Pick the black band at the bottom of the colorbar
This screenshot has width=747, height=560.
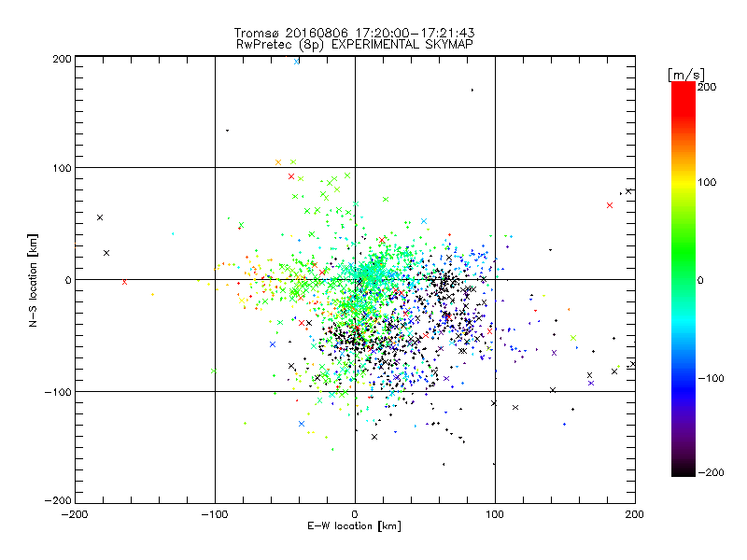tap(684, 470)
